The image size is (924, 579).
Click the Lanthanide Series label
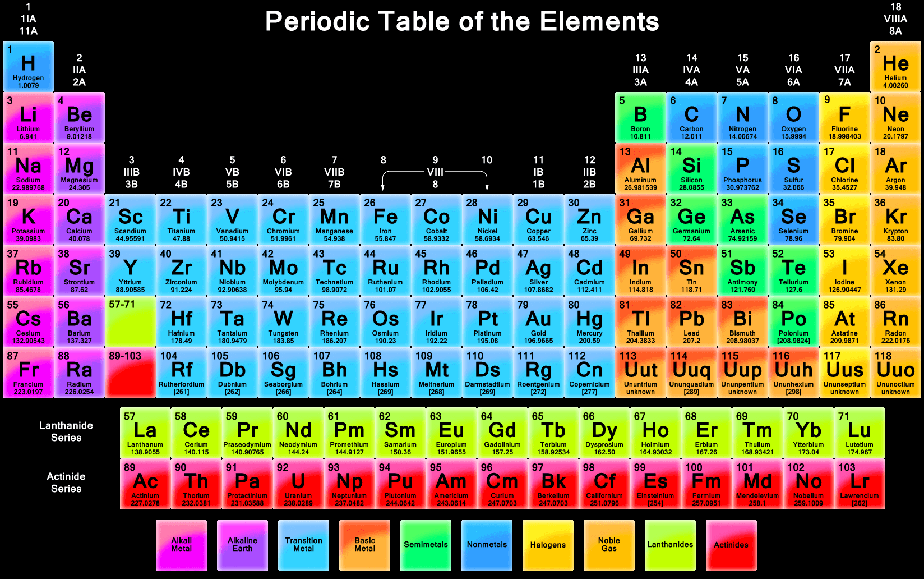click(66, 431)
